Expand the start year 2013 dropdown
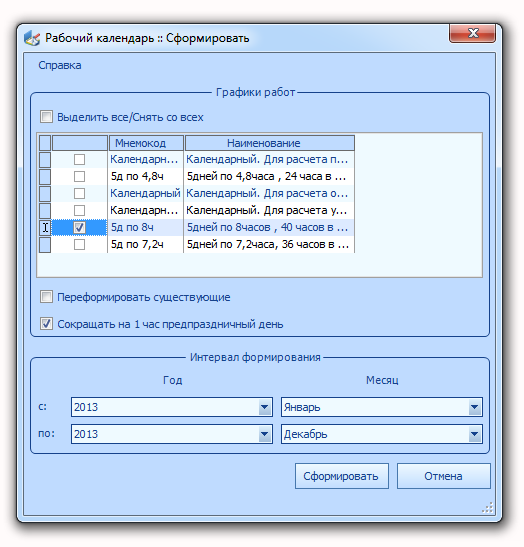Viewport: 524px width, 547px height. click(265, 407)
